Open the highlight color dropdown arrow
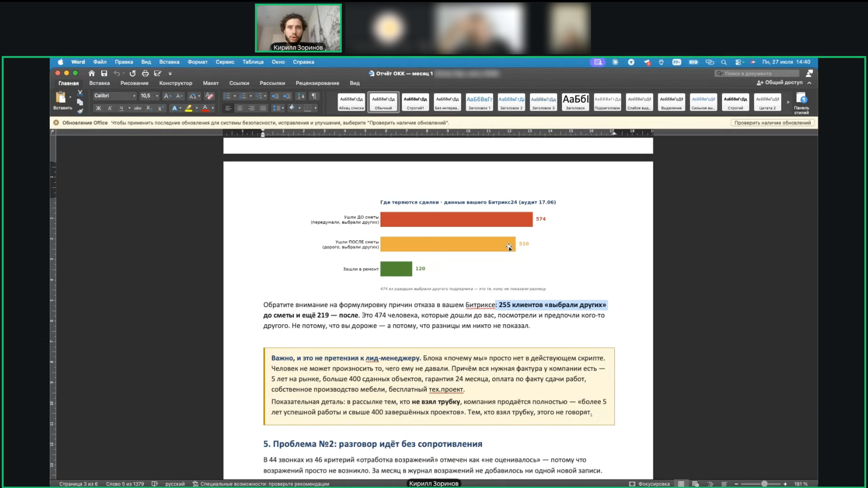This screenshot has height=488, width=868. click(197, 108)
